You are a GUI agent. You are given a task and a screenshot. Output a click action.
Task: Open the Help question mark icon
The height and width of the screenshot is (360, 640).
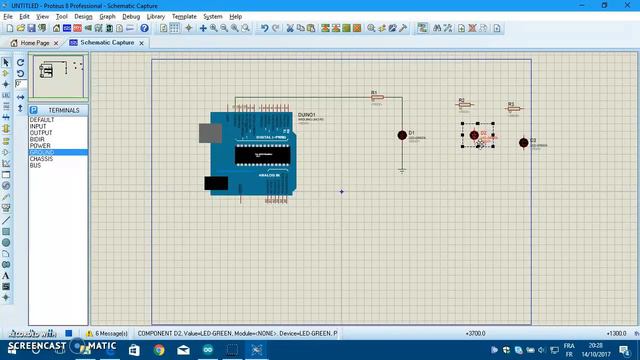[x=144, y=28]
